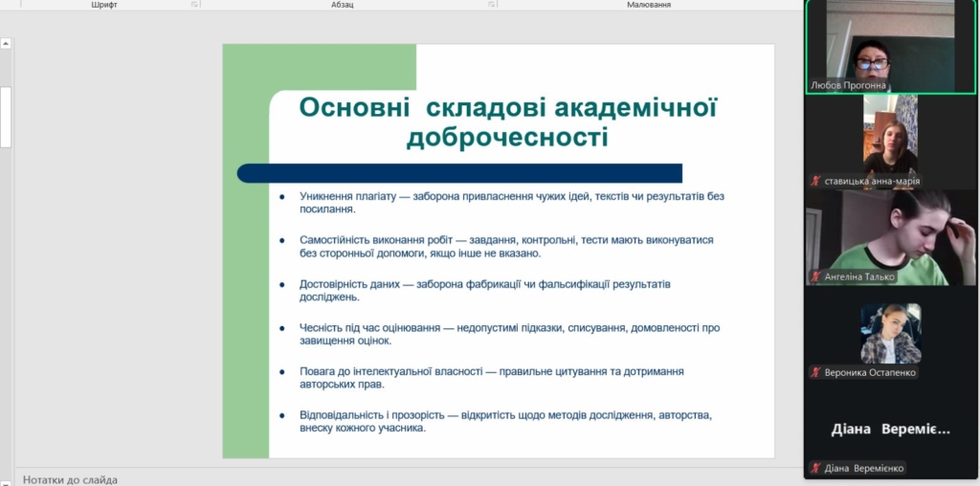Image resolution: width=980 pixels, height=486 pixels.
Task: Click the Любов Прогонна name label
Action: (x=849, y=85)
